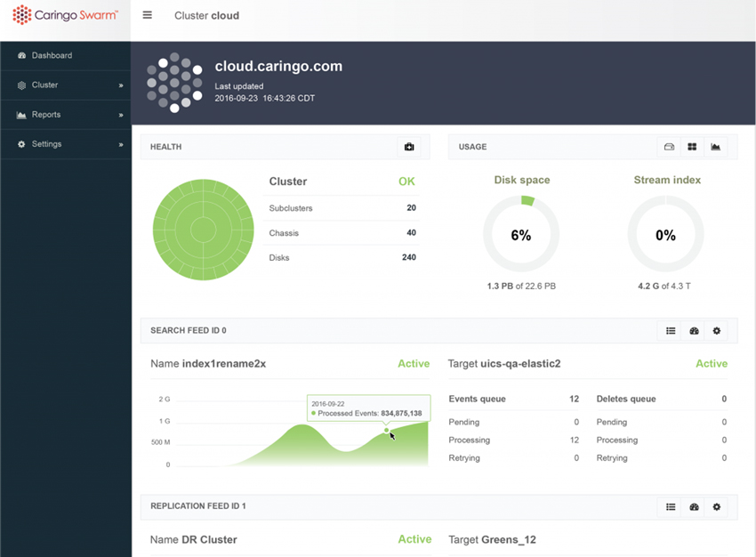The height and width of the screenshot is (557, 756).
Task: Expand the Reports submenu chevron
Action: click(121, 115)
